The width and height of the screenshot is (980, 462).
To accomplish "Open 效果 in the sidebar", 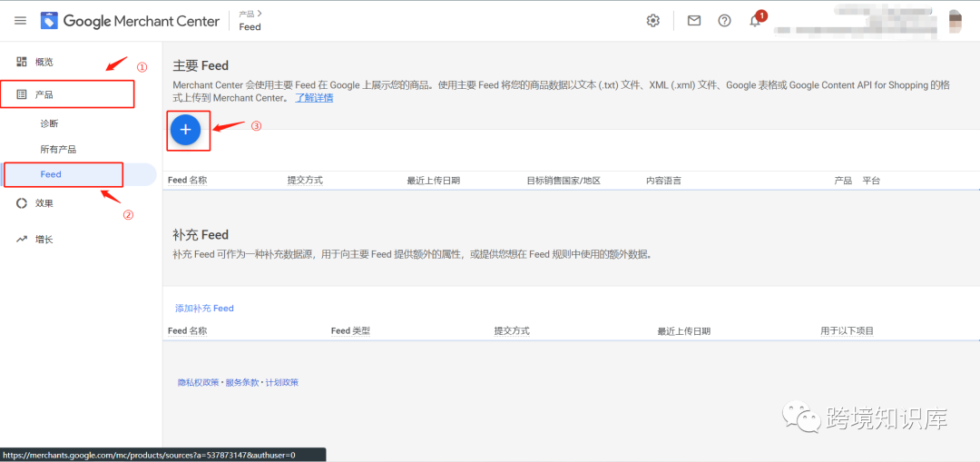I will pos(44,202).
